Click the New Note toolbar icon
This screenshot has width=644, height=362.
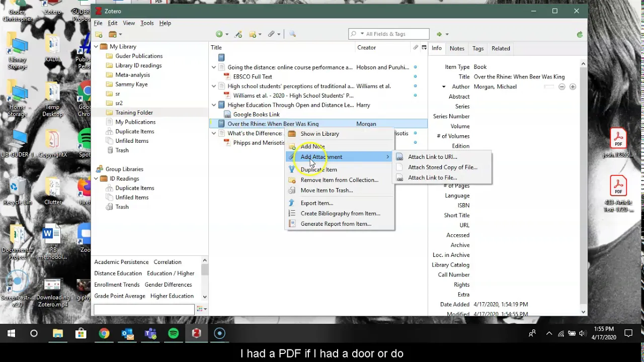[253, 34]
